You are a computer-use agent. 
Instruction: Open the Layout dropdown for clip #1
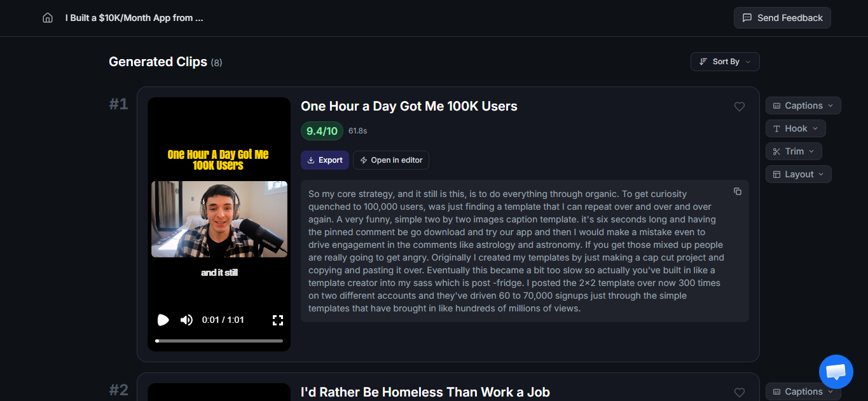pos(798,174)
